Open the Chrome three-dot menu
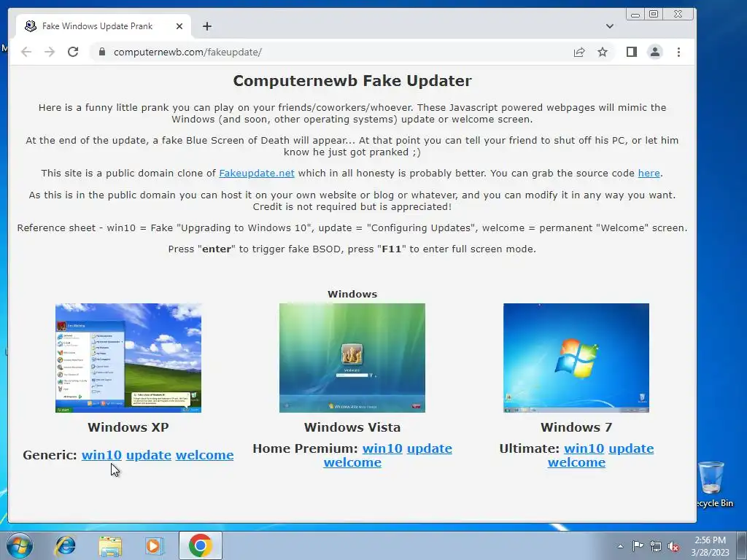The height and width of the screenshot is (560, 747). (x=678, y=52)
